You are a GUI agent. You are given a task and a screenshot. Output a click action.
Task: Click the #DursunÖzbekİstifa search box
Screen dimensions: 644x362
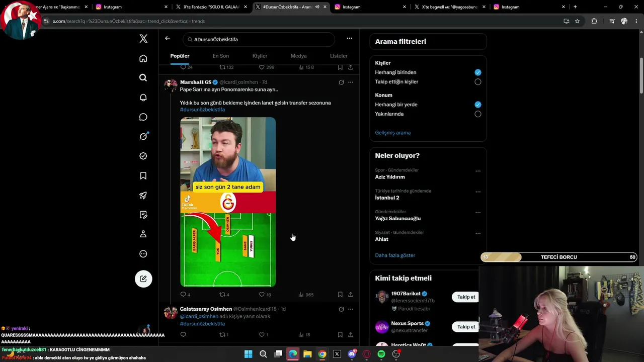click(x=259, y=39)
